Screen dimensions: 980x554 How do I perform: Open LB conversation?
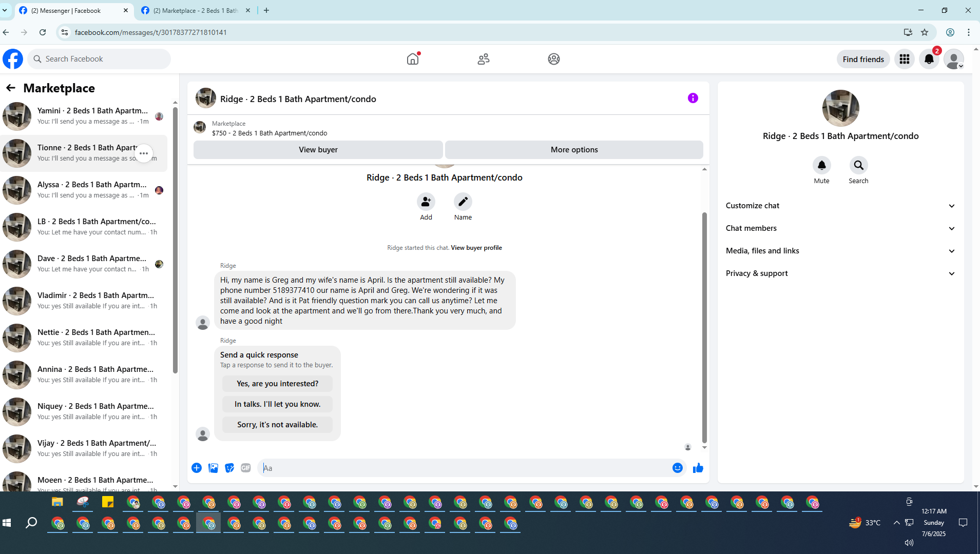(x=84, y=227)
